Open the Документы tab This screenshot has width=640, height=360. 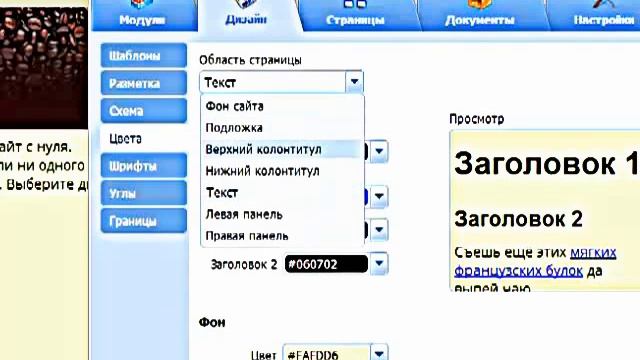tap(480, 16)
